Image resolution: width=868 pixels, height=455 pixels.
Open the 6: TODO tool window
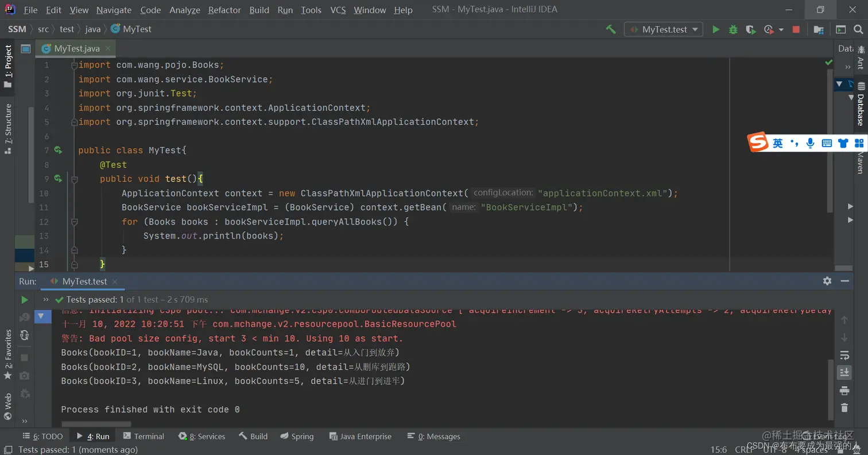pos(43,437)
